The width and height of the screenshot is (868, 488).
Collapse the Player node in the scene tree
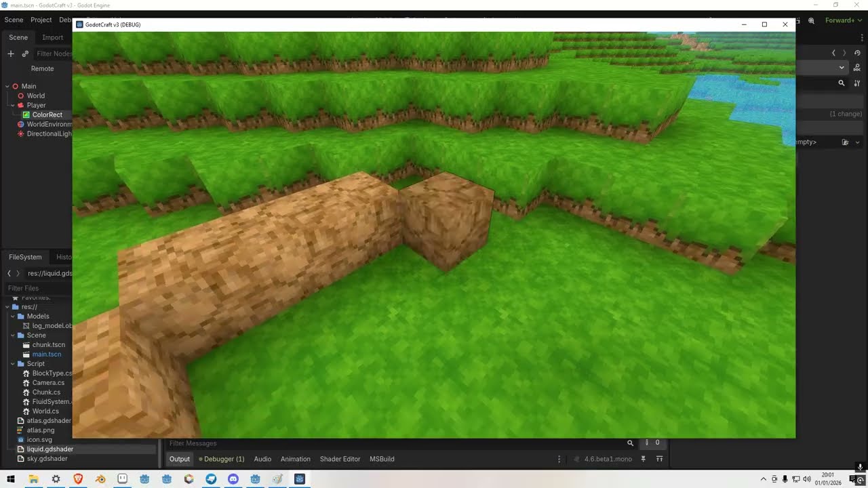(12, 105)
